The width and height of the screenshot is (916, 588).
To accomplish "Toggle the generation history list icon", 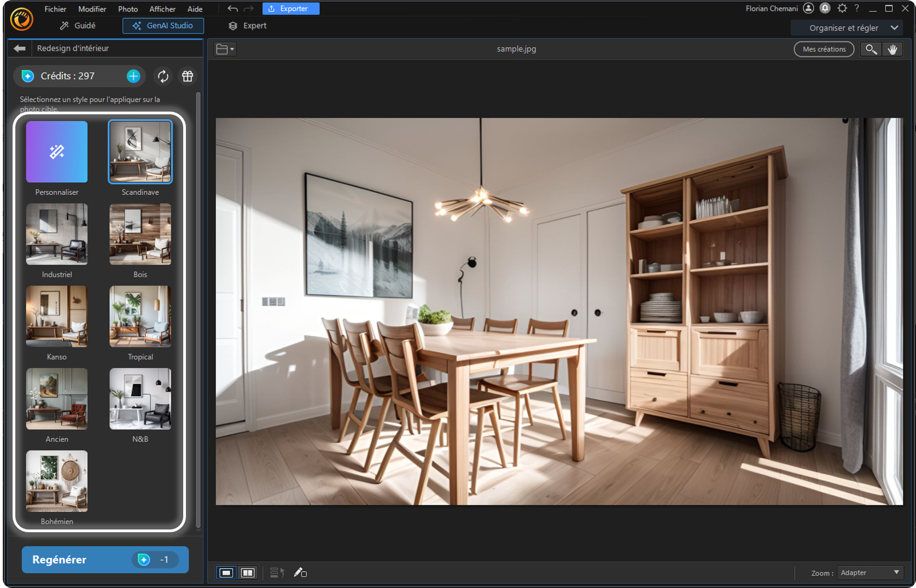I will pos(277,572).
